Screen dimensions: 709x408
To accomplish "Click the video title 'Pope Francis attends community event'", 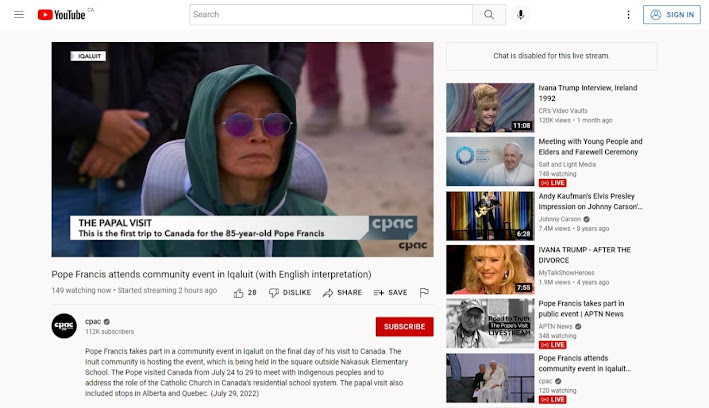I will click(211, 274).
